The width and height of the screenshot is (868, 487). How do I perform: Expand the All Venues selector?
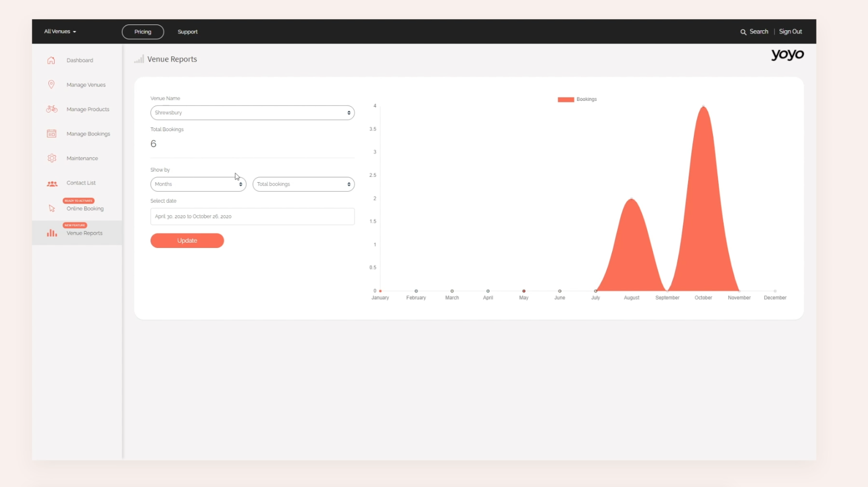click(x=60, y=32)
